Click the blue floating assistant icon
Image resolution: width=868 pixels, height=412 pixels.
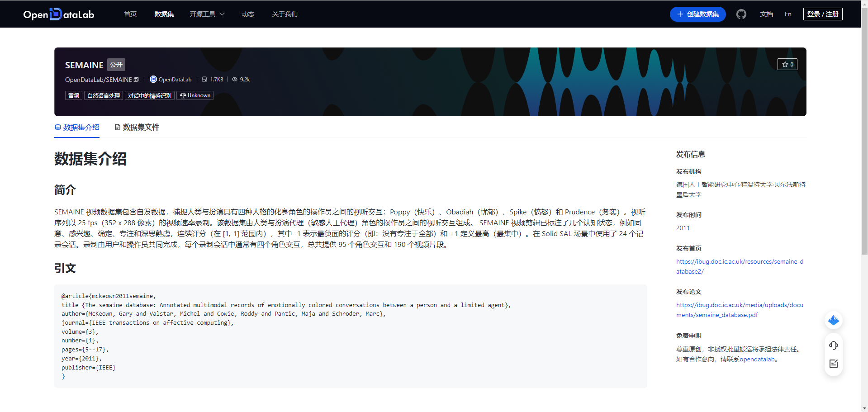(834, 321)
